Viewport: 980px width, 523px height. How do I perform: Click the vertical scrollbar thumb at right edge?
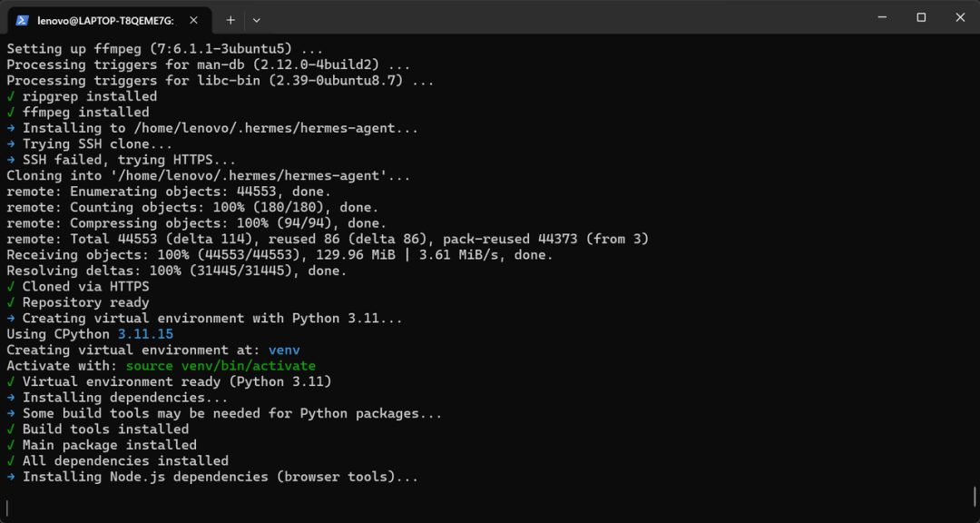click(x=974, y=498)
